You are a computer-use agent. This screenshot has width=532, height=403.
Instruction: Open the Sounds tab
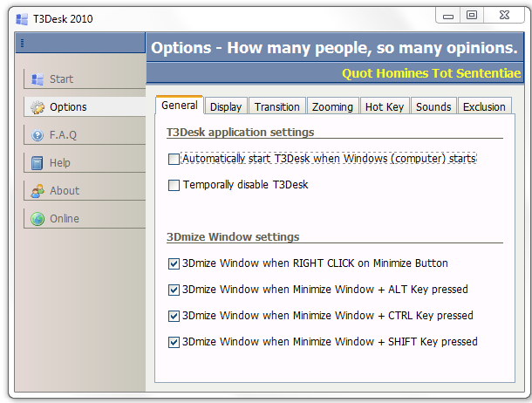tap(433, 106)
